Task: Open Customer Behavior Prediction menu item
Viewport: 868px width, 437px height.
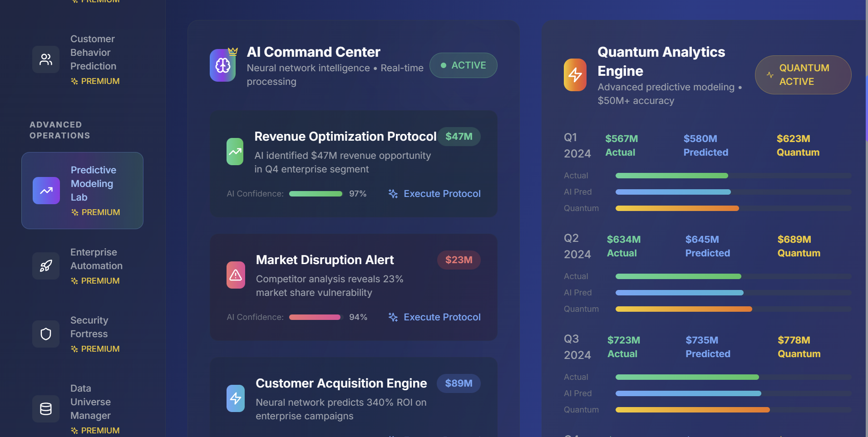Action: 82,59
